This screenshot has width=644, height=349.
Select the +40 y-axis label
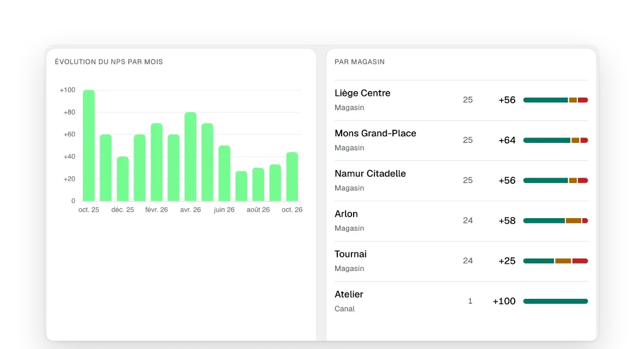[x=69, y=157]
